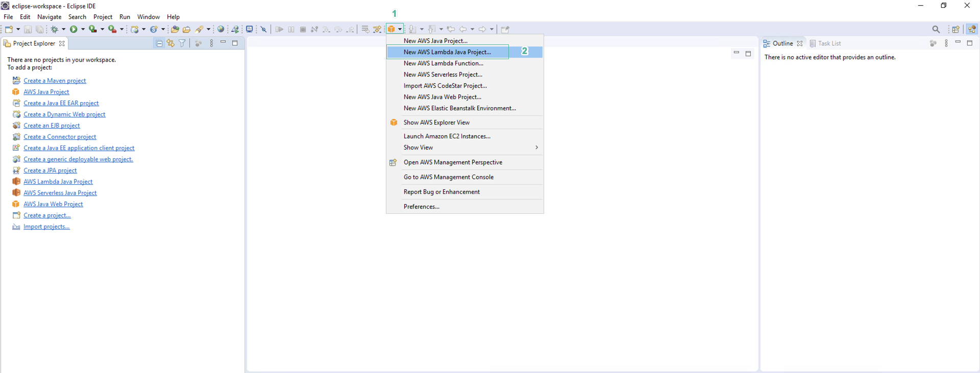Click the Step Into icon

[327, 30]
